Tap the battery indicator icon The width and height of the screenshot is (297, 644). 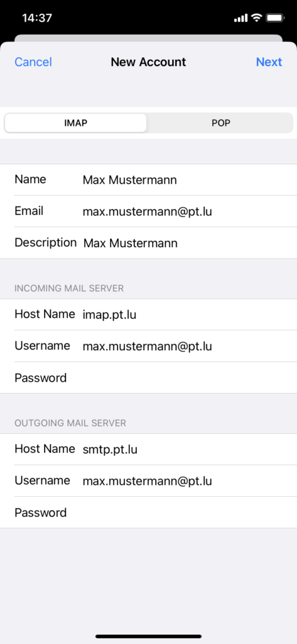(275, 18)
